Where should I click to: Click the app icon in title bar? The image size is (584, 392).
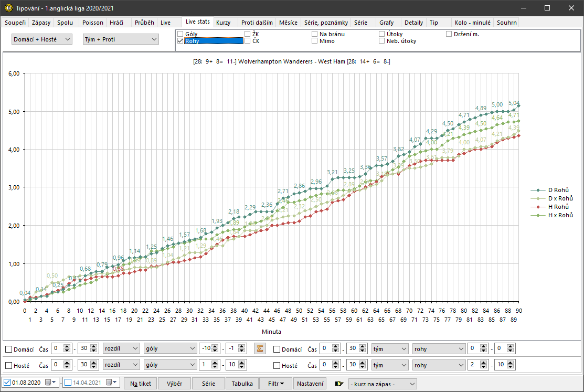[x=8, y=8]
